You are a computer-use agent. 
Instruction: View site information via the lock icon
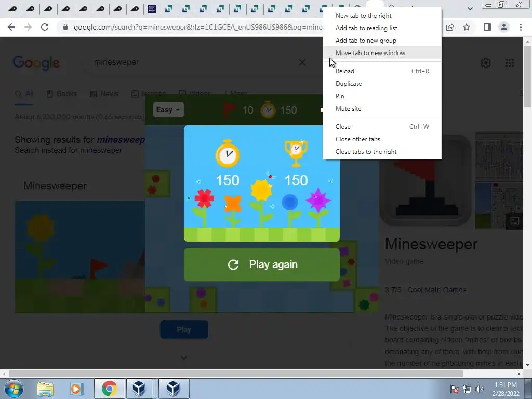[x=65, y=27]
